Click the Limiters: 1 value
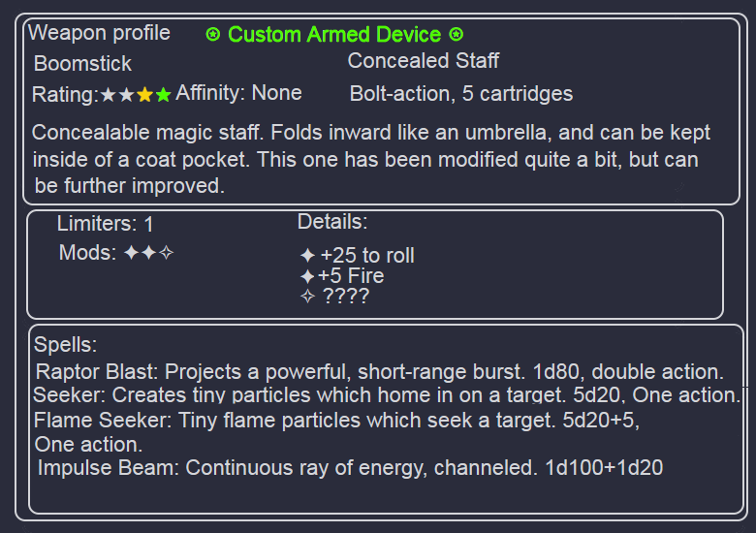756x533 pixels. pyautogui.click(x=105, y=224)
